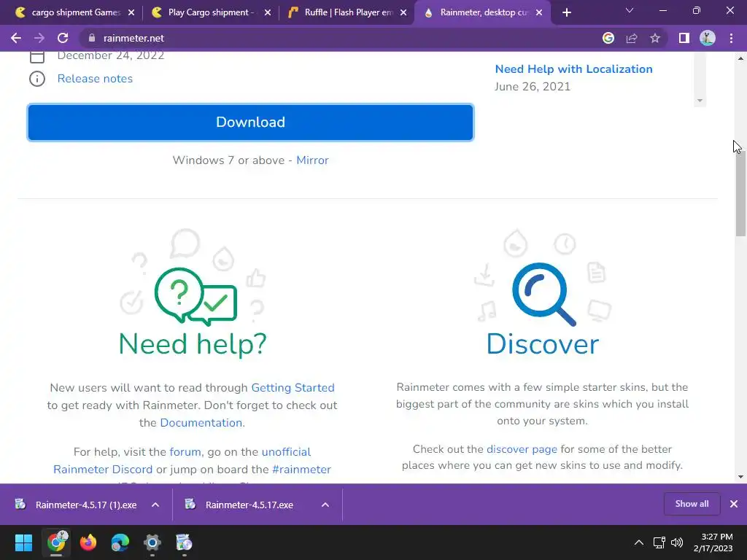The width and height of the screenshot is (747, 560).
Task: Click the Need help speech bubbles graphic
Action: [196, 296]
